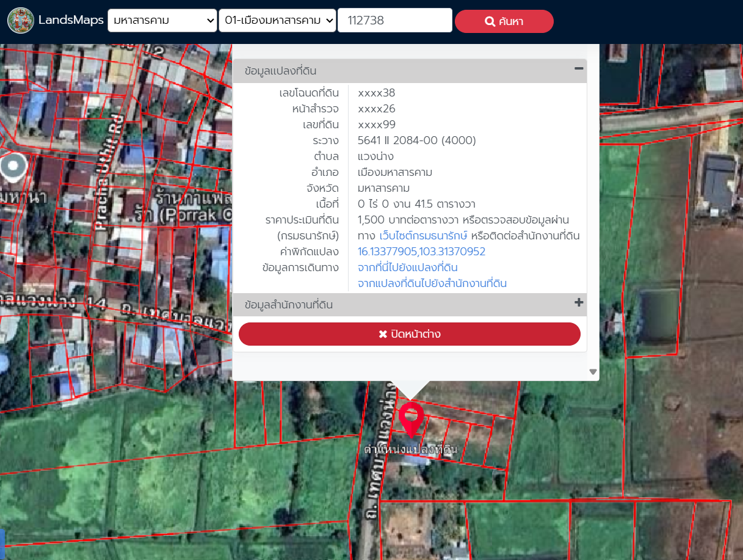
Task: Open link จากแปลงที่ดินไปยังสำนักงานที่ดิน
Action: (x=432, y=283)
